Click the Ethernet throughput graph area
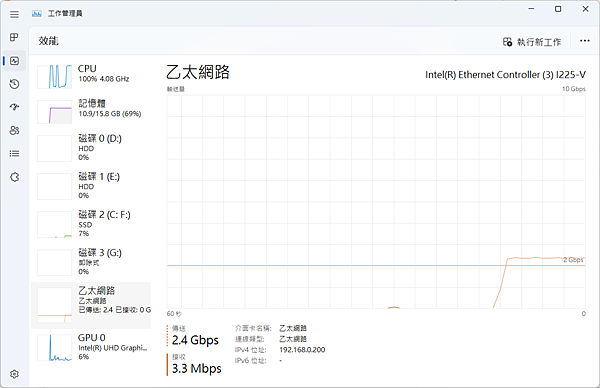This screenshot has height=388, width=600. coord(376,201)
